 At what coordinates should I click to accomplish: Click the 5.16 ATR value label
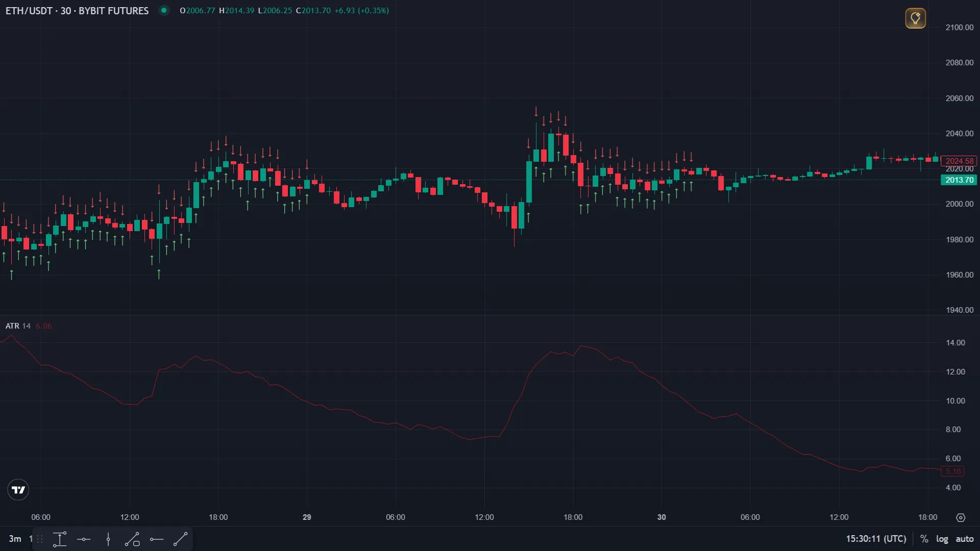(952, 471)
